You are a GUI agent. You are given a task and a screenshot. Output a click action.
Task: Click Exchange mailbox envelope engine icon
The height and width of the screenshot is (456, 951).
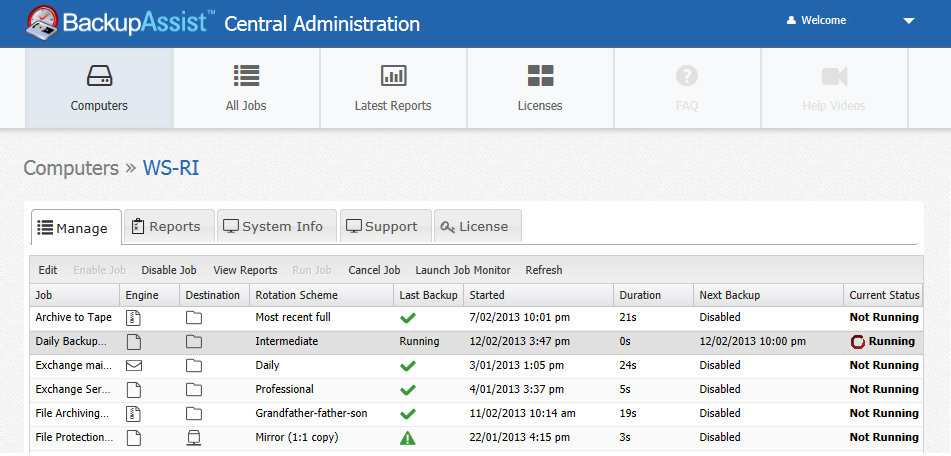click(133, 366)
